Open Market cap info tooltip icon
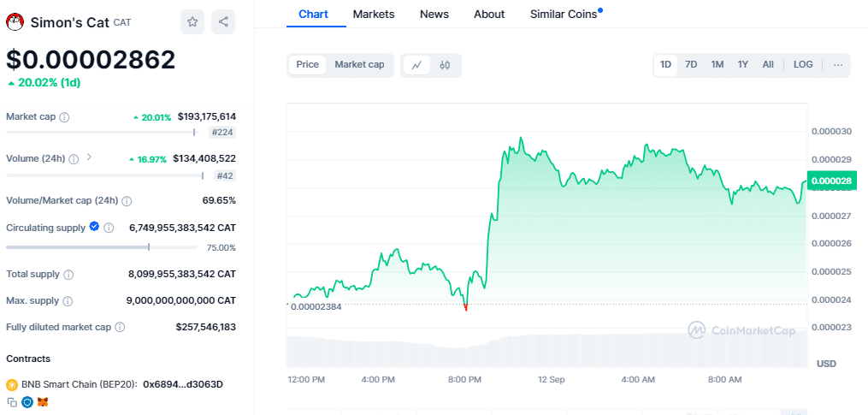 click(x=64, y=117)
